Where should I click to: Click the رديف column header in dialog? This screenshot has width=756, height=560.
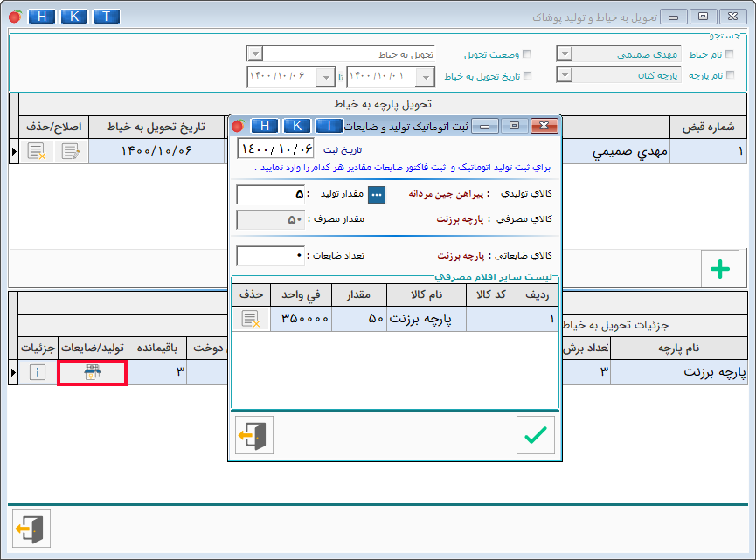[x=538, y=295]
